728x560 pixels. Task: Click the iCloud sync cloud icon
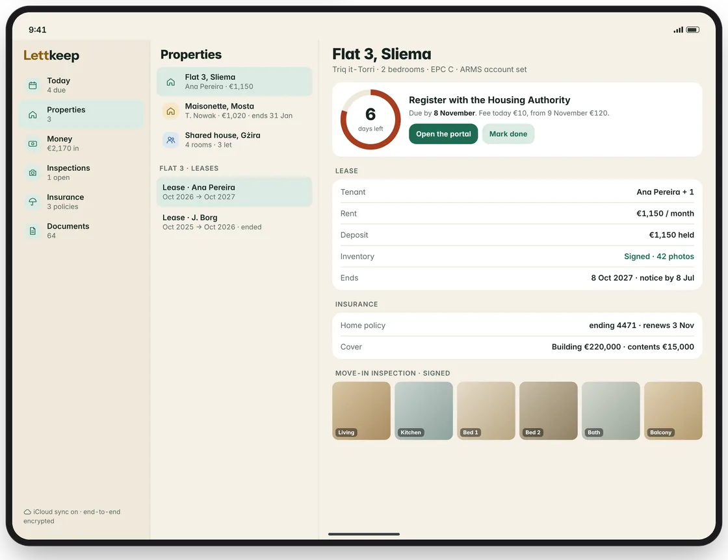pyautogui.click(x=27, y=512)
